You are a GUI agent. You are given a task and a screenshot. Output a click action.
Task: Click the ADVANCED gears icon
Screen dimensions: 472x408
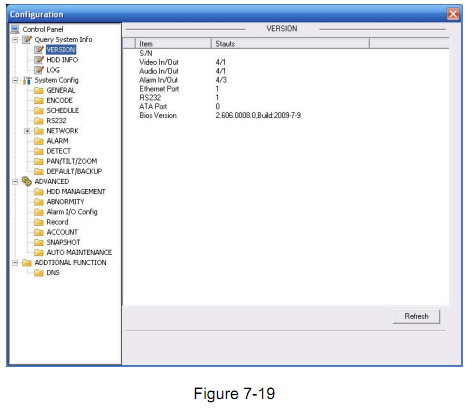[x=27, y=181]
